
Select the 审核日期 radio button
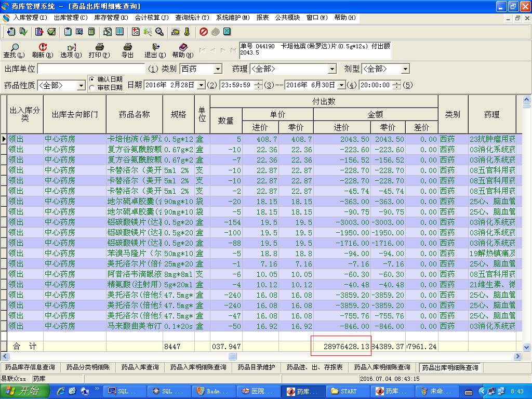pyautogui.click(x=92, y=87)
